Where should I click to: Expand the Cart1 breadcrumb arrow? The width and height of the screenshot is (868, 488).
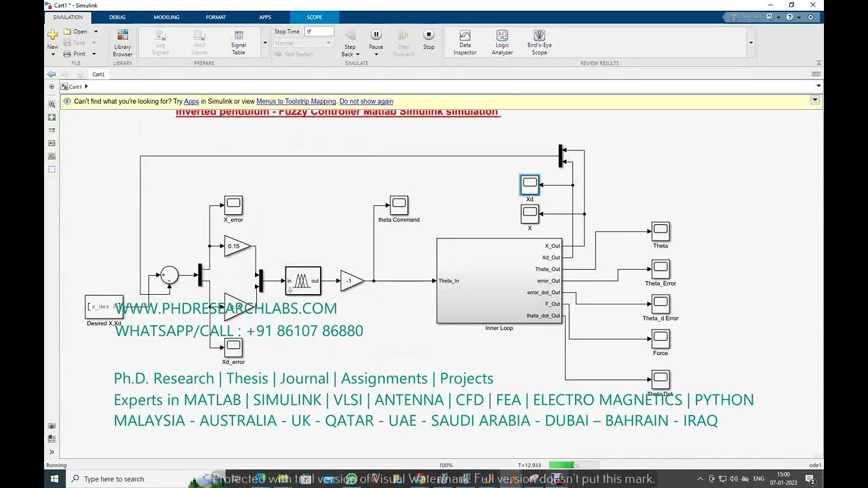pyautogui.click(x=86, y=87)
